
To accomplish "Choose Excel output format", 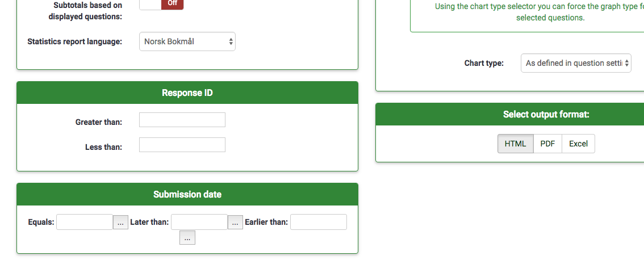I will pos(578,144).
